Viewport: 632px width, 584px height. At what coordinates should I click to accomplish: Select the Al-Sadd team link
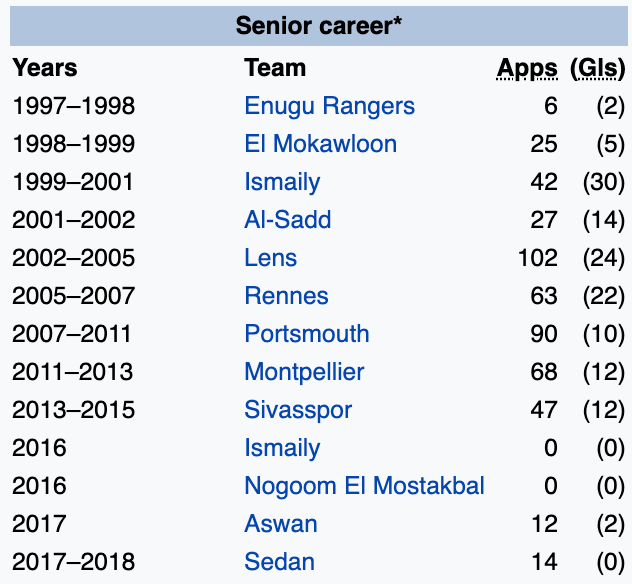click(x=287, y=220)
